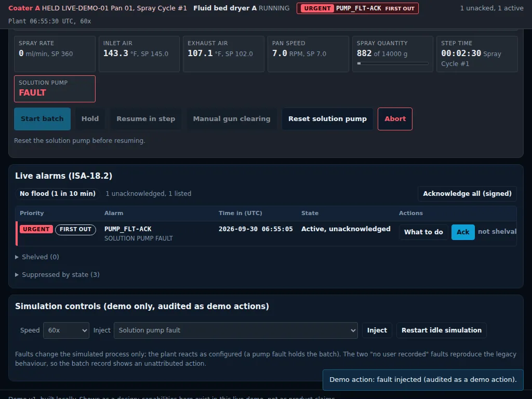Reset the solution pump
This screenshot has height=399, width=532.
327,119
